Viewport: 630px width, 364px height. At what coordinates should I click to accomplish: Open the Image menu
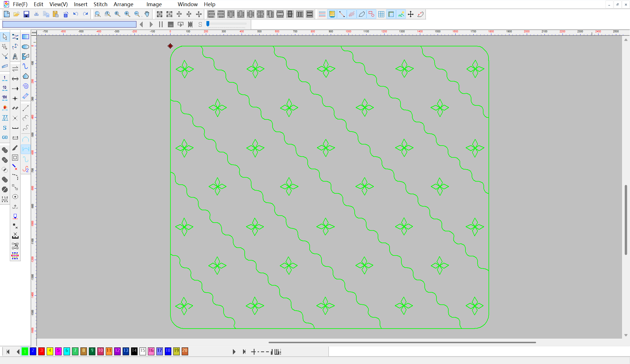tap(154, 4)
